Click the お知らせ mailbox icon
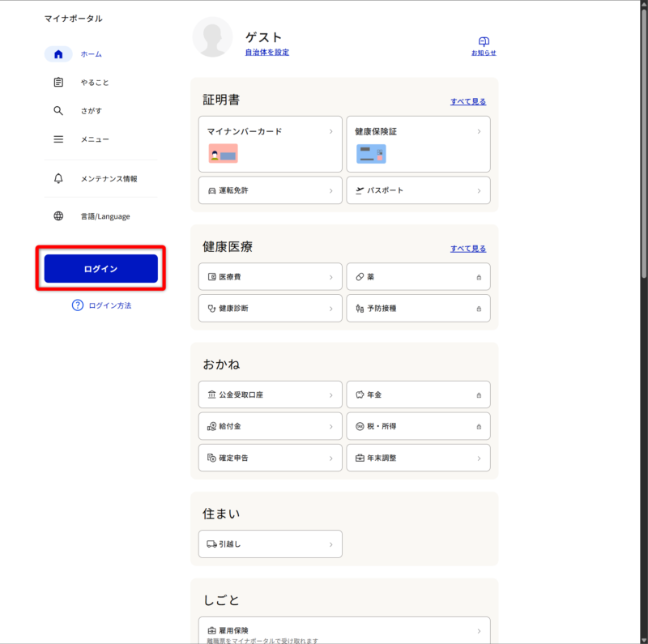The width and height of the screenshot is (648, 644). point(484,41)
